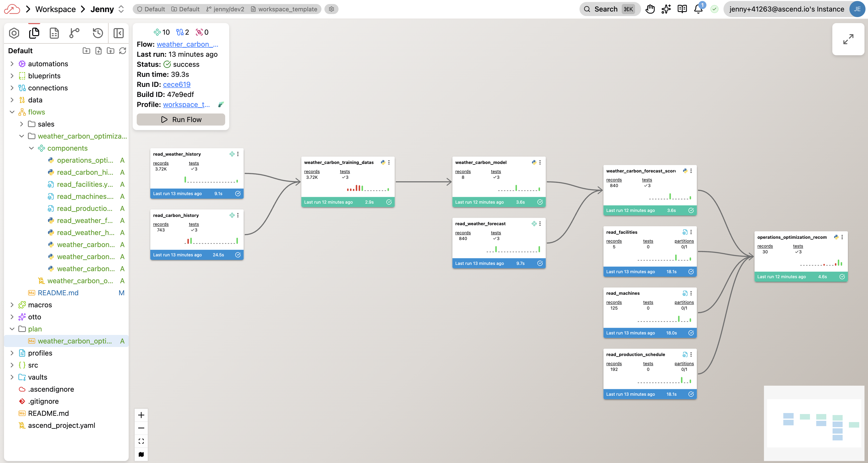Create a new file in the Default tree
This screenshot has height=463, width=868.
pyautogui.click(x=99, y=50)
